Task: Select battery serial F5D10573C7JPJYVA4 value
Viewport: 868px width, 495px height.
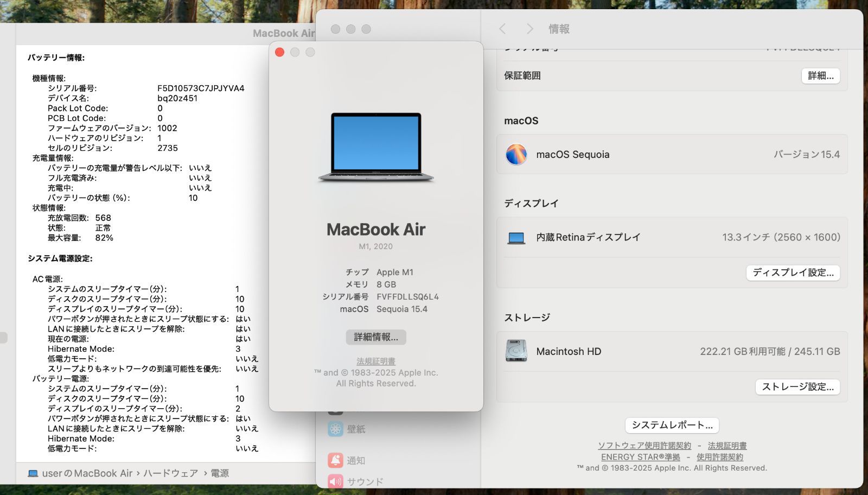Action: (201, 88)
